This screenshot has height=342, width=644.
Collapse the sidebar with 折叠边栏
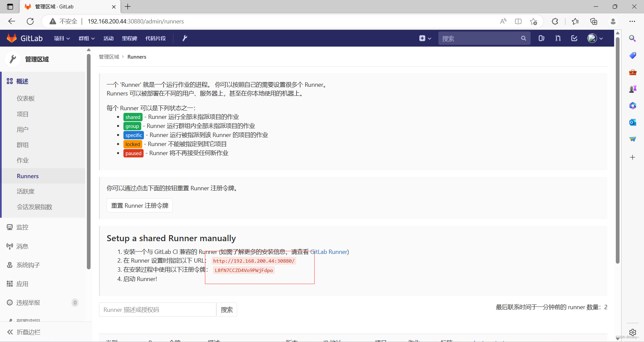(23, 332)
